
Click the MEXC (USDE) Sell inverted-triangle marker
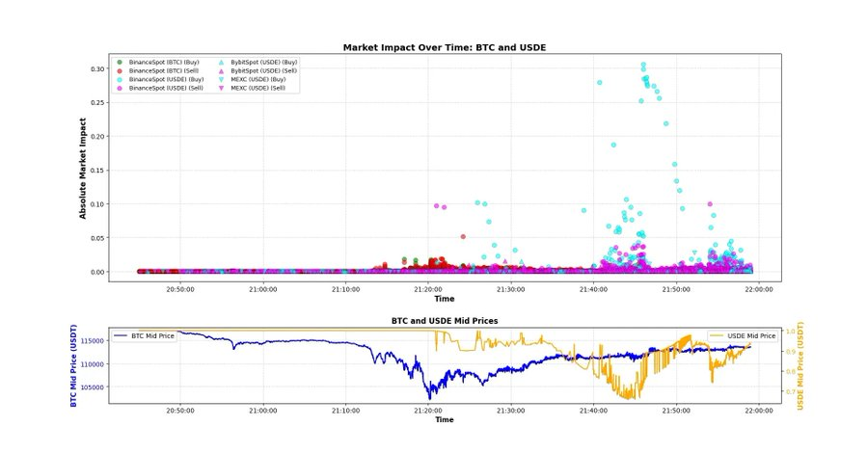pos(221,88)
